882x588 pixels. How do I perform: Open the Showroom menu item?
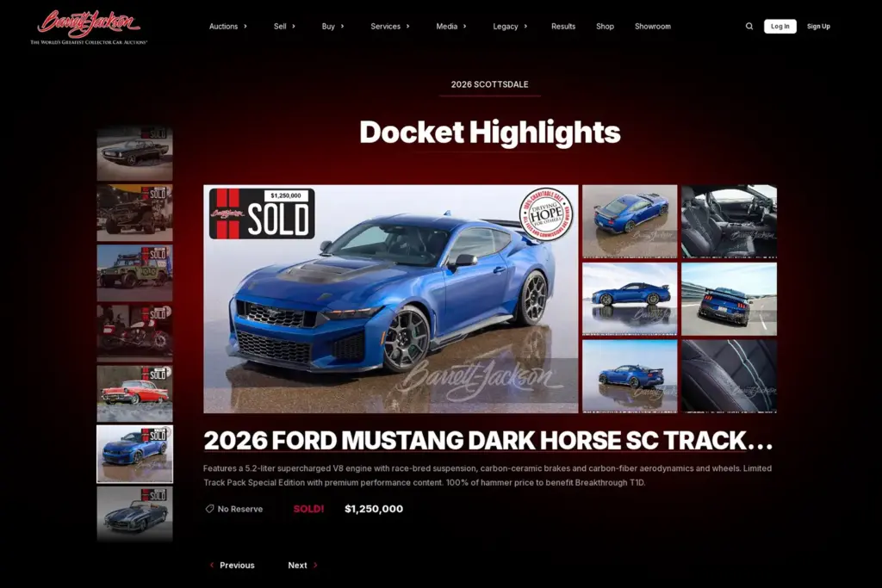tap(652, 26)
